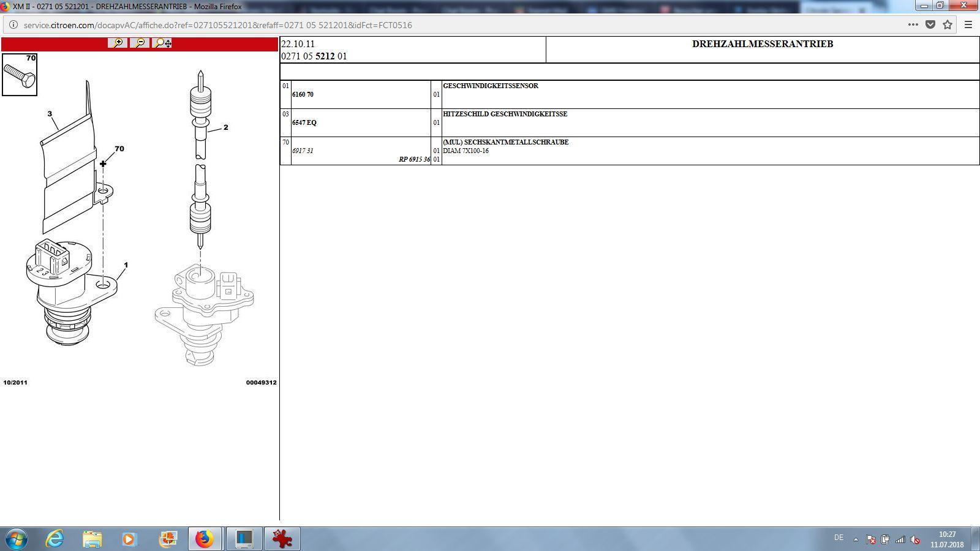
Task: Switch the DE keyboard language indicator
Action: (839, 538)
